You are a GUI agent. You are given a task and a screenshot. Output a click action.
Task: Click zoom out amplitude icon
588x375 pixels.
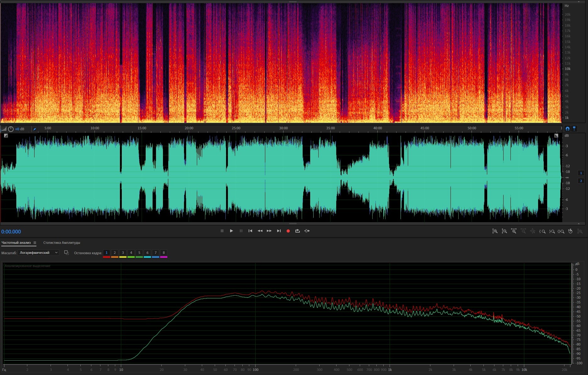[504, 231]
